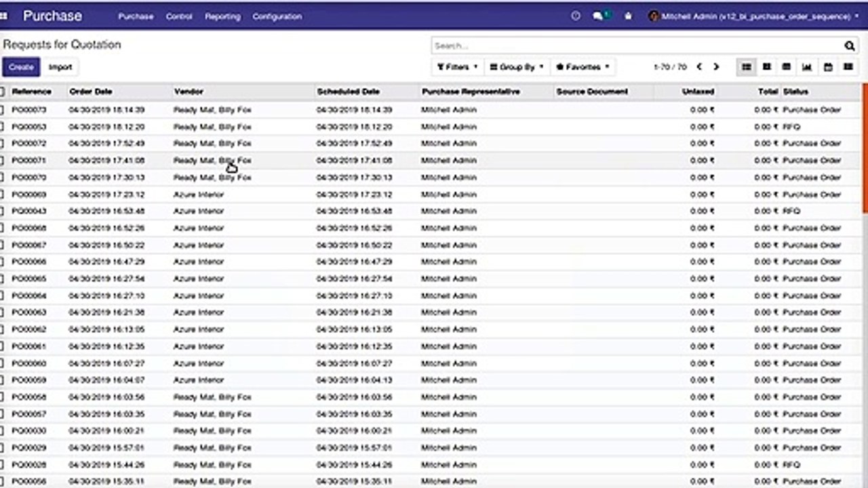Tick the checkbox for PO00071
The image size is (868, 488).
coord(2,161)
